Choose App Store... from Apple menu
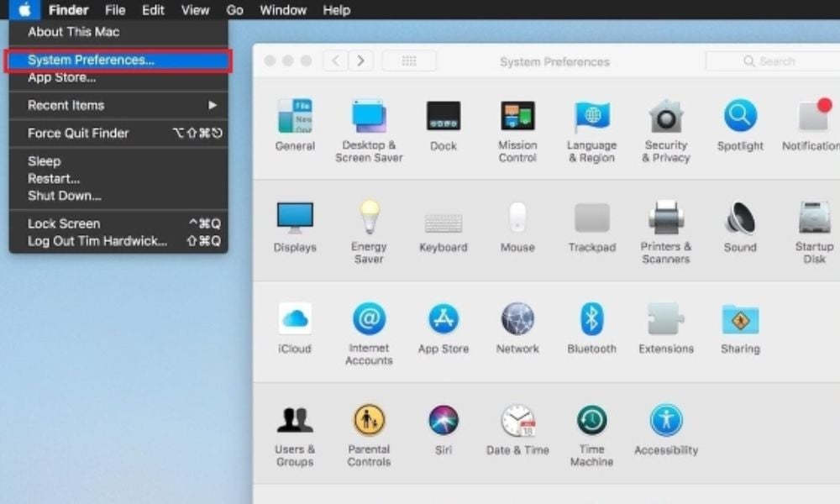Screen dimensions: 840x504 (118, 77)
